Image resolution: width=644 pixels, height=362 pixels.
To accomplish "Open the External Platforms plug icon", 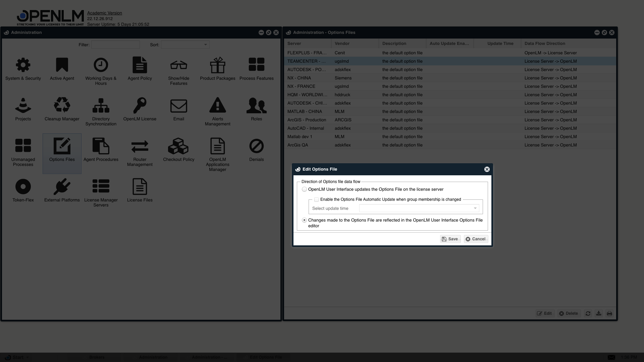I will pyautogui.click(x=62, y=187).
